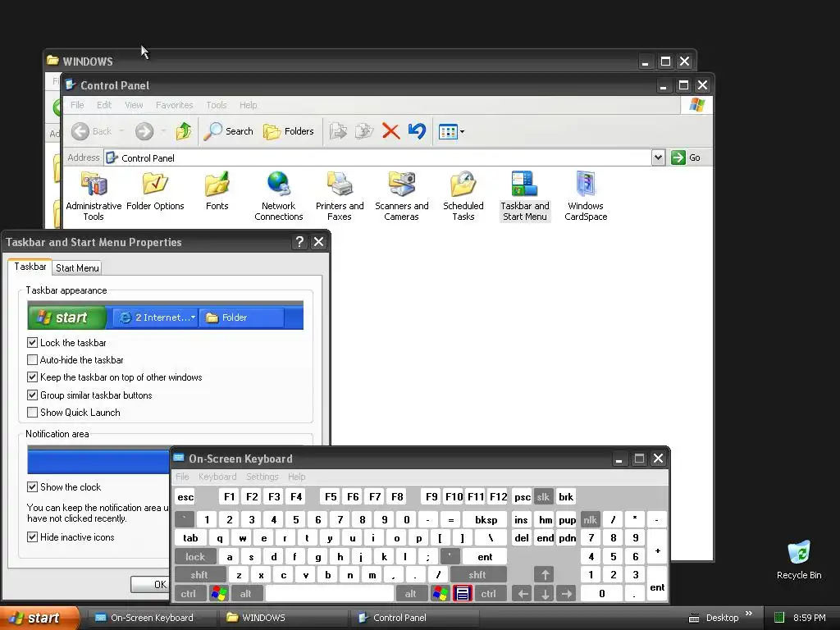
Task: Enable Auto-hide the taskbar checkbox
Action: [x=32, y=360]
